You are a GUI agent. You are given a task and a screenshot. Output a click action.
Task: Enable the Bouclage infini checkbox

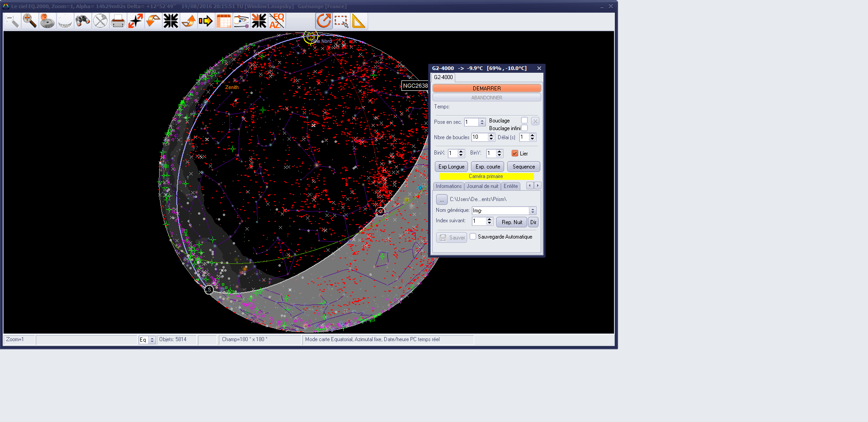coord(524,128)
